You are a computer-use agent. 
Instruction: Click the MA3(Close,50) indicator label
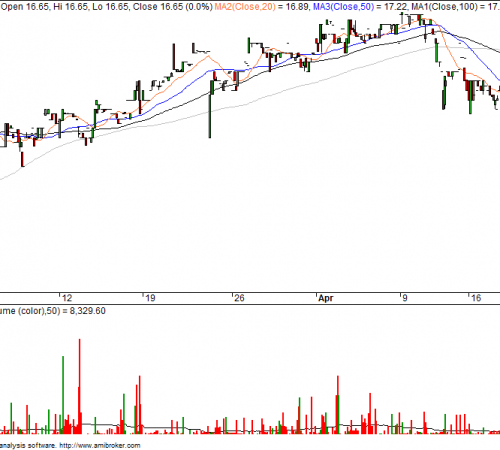[x=343, y=6]
